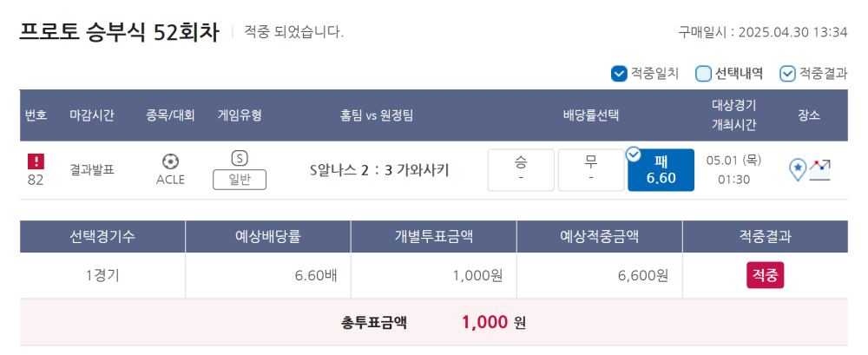This screenshot has height=355, width=868.
Task: Click the 총투표금액 1,000 원 row
Action: (x=434, y=322)
